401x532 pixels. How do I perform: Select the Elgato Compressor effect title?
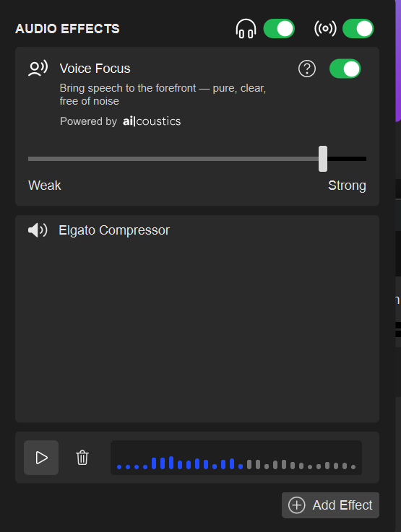pos(114,230)
